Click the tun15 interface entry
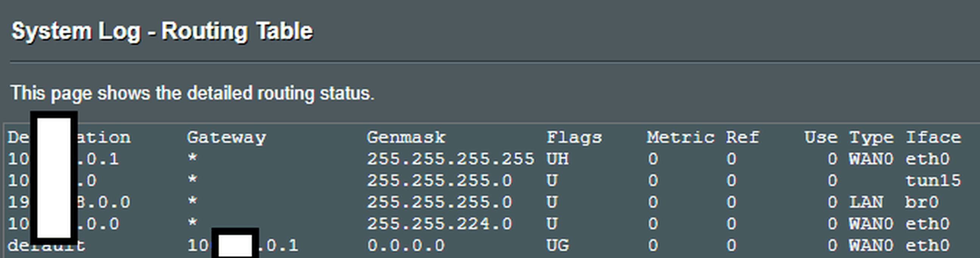Screen dimensions: 980x258 [x=933, y=181]
